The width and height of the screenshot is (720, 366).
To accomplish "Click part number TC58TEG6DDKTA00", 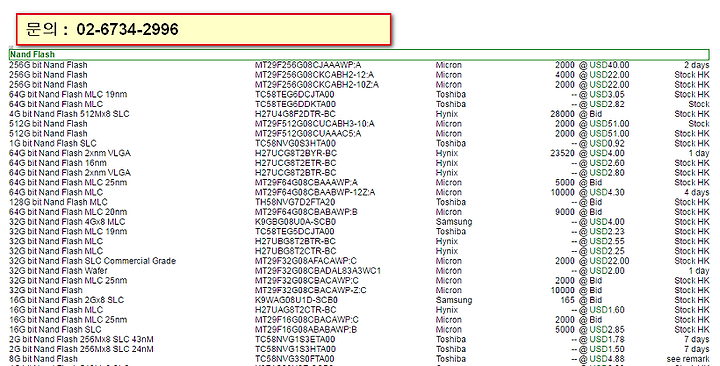I will click(295, 104).
